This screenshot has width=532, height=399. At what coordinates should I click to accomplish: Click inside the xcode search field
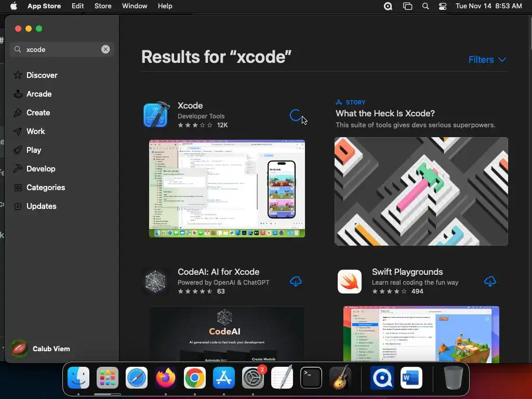pyautogui.click(x=61, y=49)
